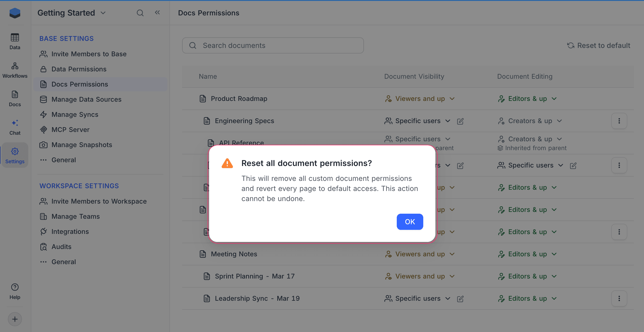Click the search magnifier next to Getting Started

tap(140, 13)
